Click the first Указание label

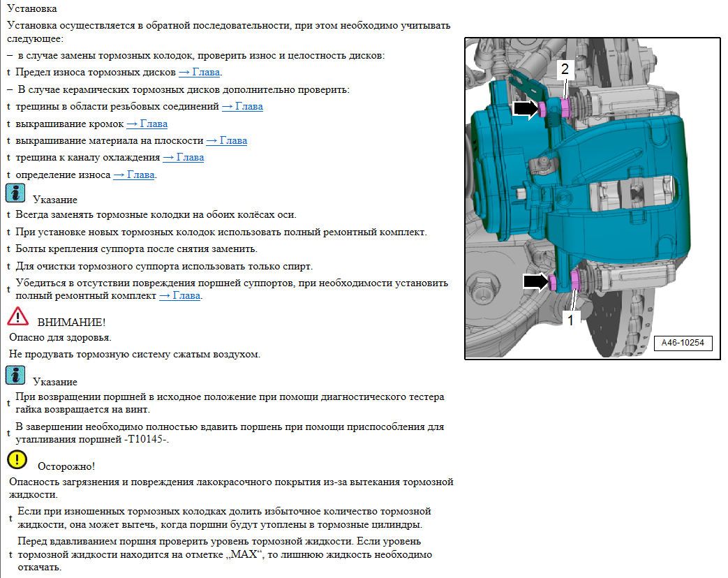(x=55, y=200)
